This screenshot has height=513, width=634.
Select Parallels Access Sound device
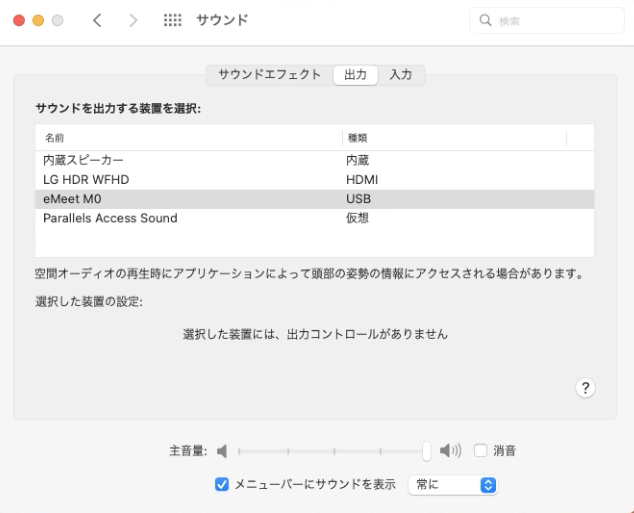[x=110, y=218]
